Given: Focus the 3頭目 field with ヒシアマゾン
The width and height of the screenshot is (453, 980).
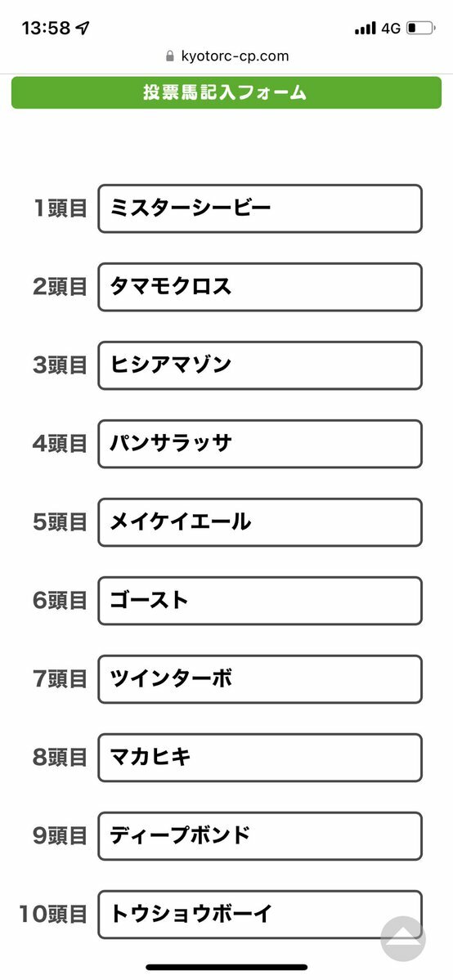Looking at the screenshot, I should [x=260, y=365].
